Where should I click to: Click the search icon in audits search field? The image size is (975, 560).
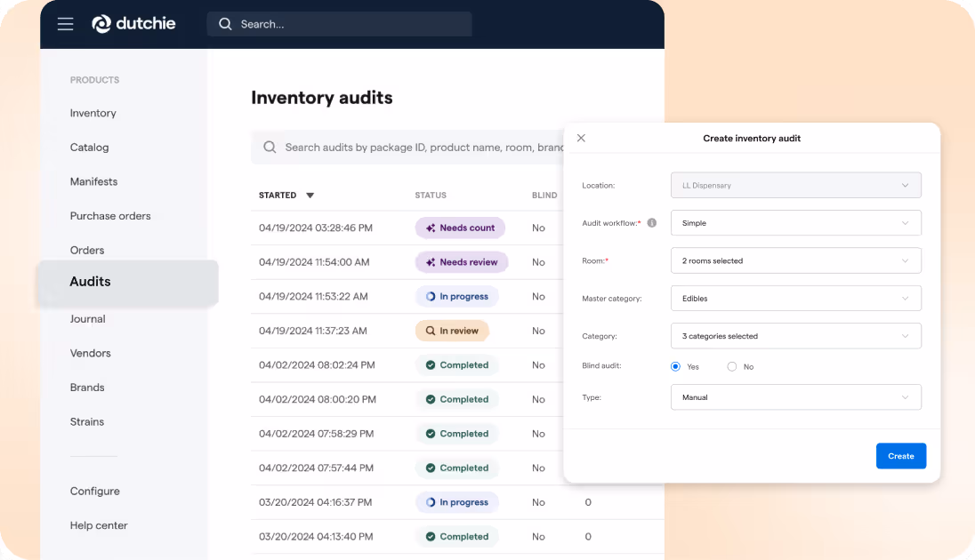[270, 148]
